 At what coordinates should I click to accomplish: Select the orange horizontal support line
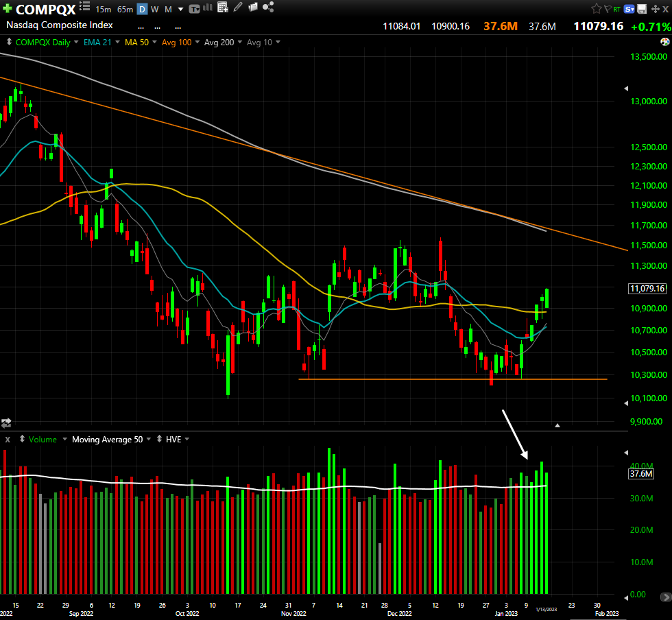(453, 379)
